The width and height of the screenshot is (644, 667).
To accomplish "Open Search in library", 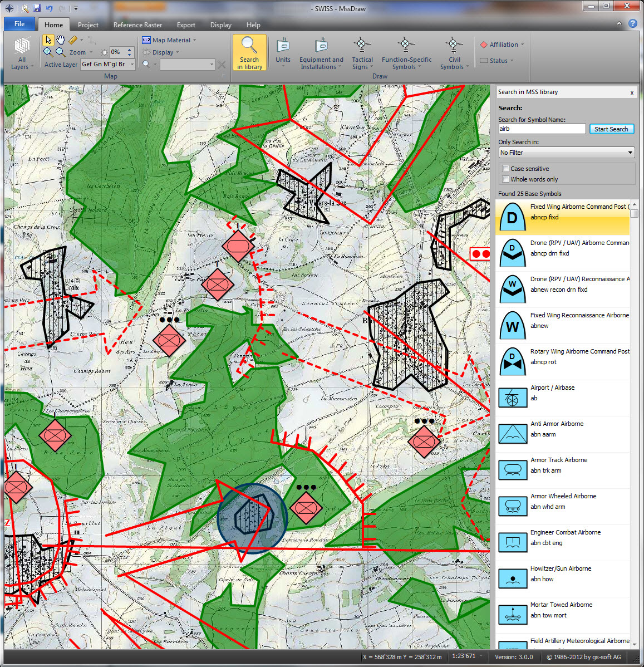I will (x=249, y=53).
